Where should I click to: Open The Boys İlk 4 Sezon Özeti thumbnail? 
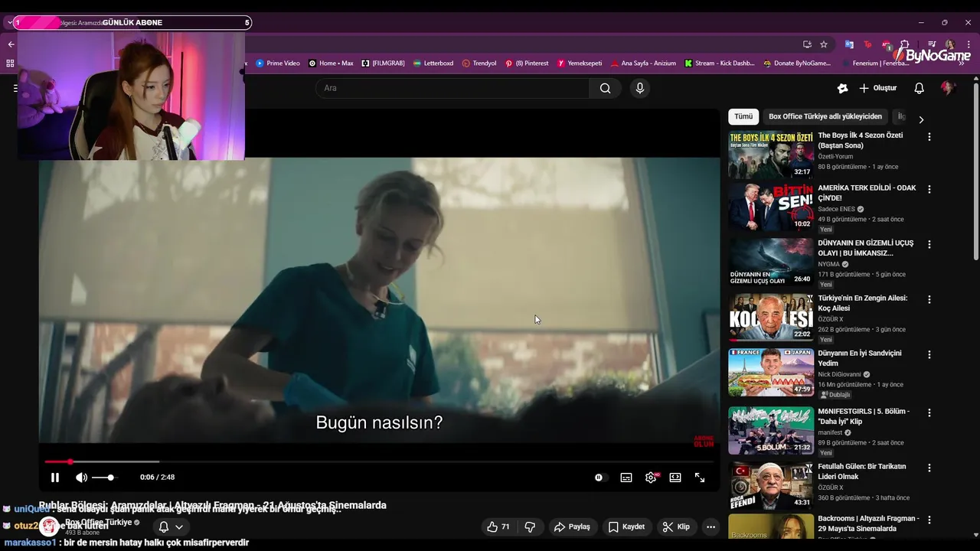[x=770, y=155]
